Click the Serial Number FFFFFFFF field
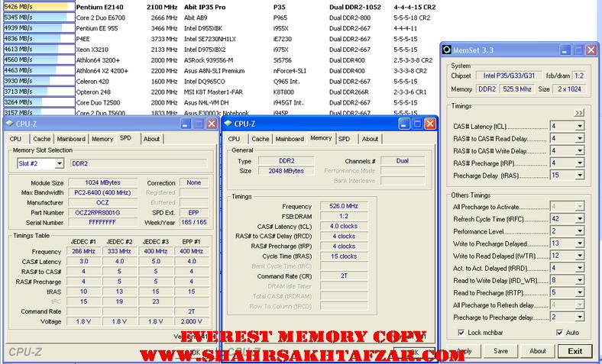The width and height of the screenshot is (602, 364). coord(102,223)
